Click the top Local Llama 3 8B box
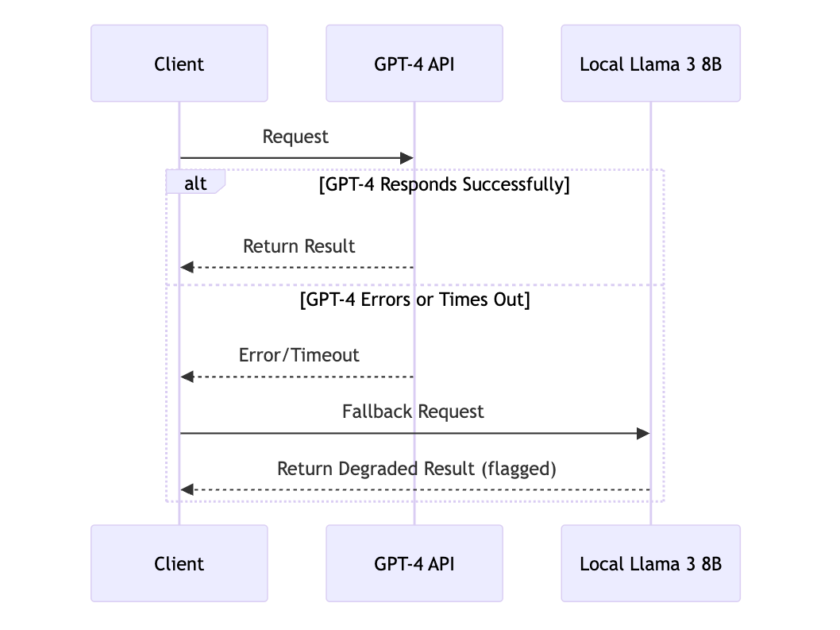Image resolution: width=840 pixels, height=630 pixels. pos(650,64)
